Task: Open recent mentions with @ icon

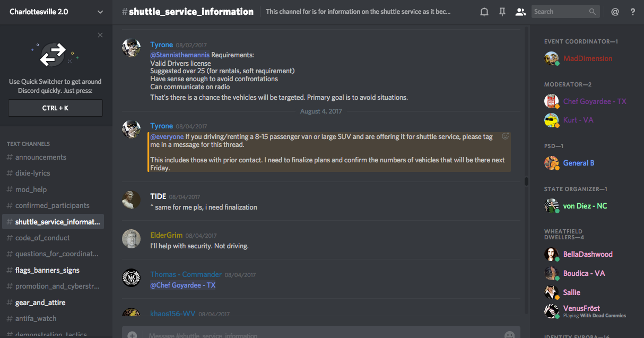Action: [x=615, y=12]
